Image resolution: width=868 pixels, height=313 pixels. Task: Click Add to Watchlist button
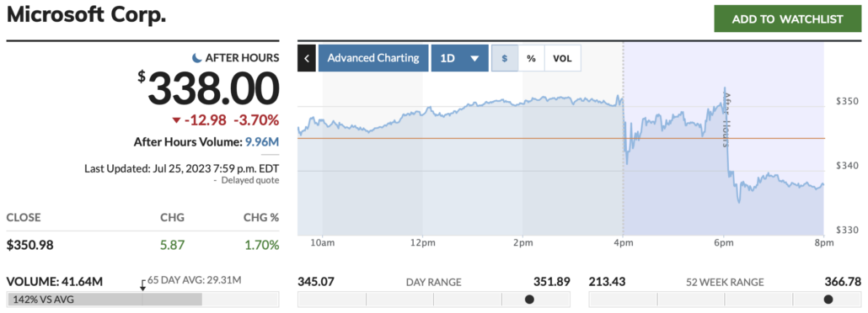click(787, 19)
